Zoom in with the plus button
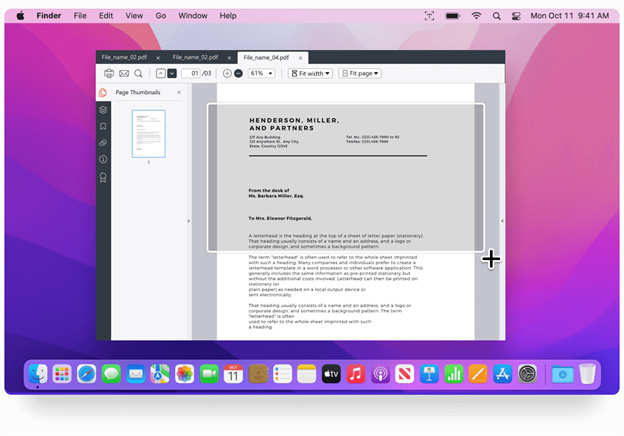This screenshot has height=436, width=624. (227, 74)
